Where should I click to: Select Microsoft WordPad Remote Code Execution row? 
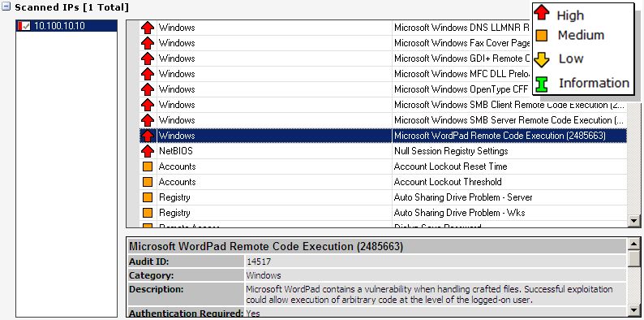[x=383, y=136]
